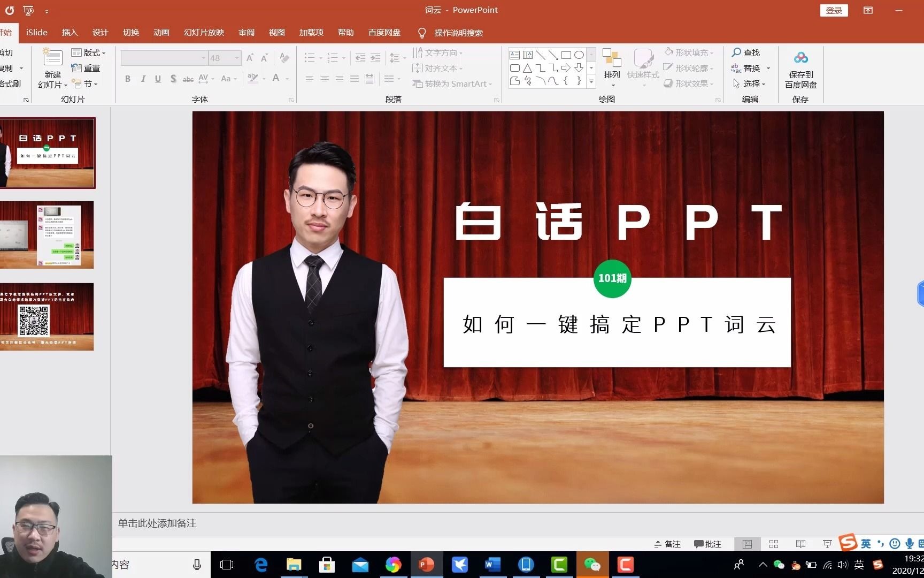Click Replace (替换) button
The image size is (924, 578).
[746, 68]
